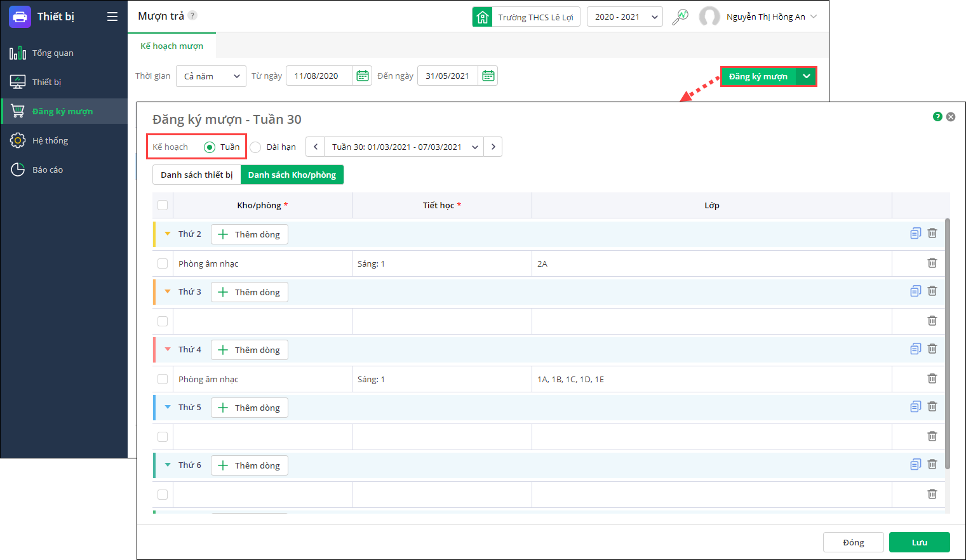The image size is (966, 560).
Task: Open Báo cáo in the sidebar
Action: pyautogui.click(x=64, y=170)
